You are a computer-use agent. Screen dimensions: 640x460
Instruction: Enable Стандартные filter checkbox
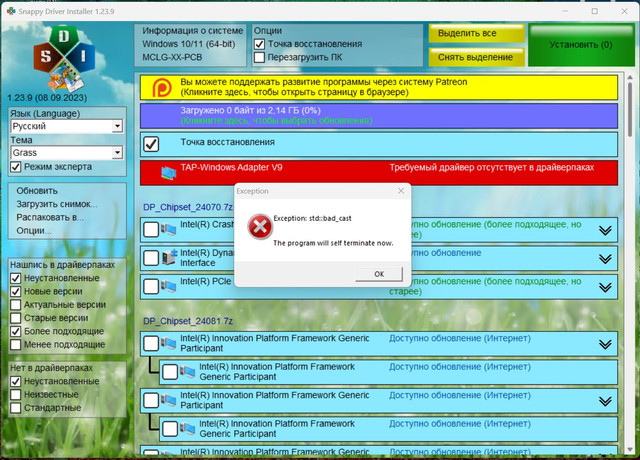tap(16, 408)
